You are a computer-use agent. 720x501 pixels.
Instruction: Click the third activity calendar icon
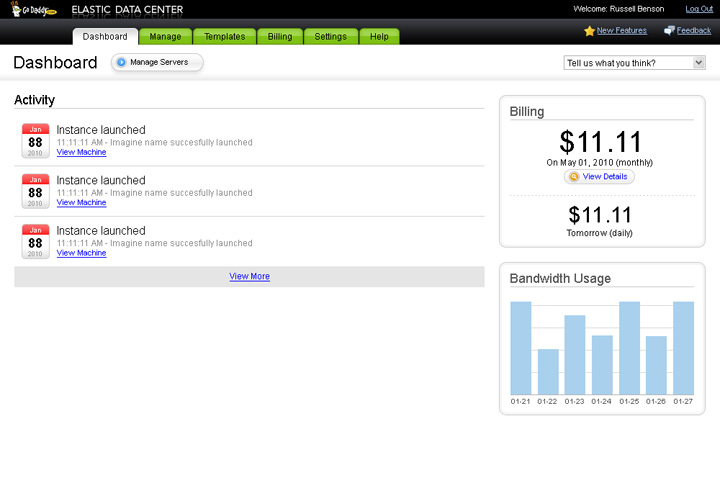35,241
